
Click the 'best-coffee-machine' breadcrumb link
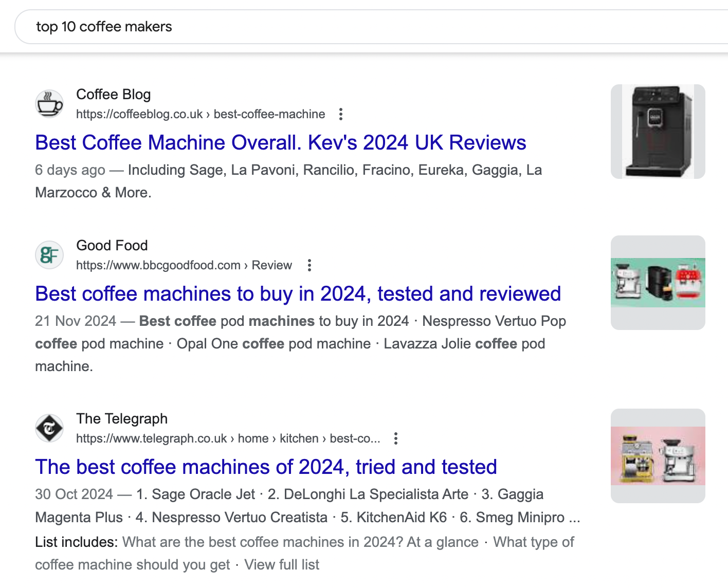269,114
